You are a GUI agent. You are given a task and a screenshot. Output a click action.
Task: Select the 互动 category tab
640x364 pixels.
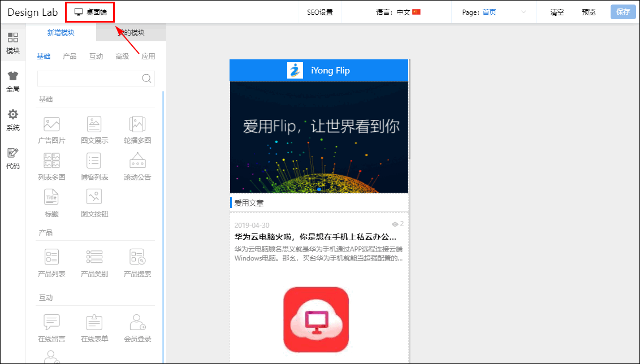(96, 57)
